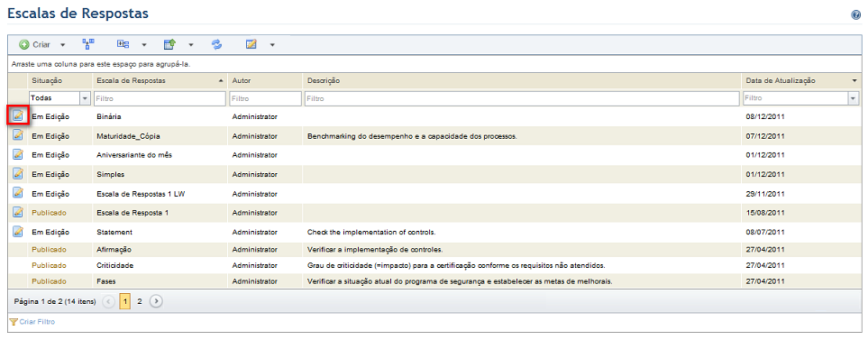
Task: Click the export toolbar icon with green arrow
Action: coord(170,44)
